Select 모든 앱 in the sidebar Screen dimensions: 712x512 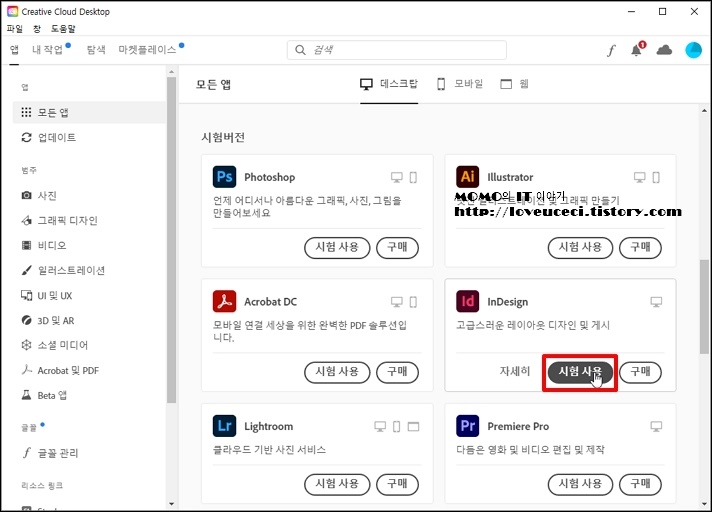89,112
